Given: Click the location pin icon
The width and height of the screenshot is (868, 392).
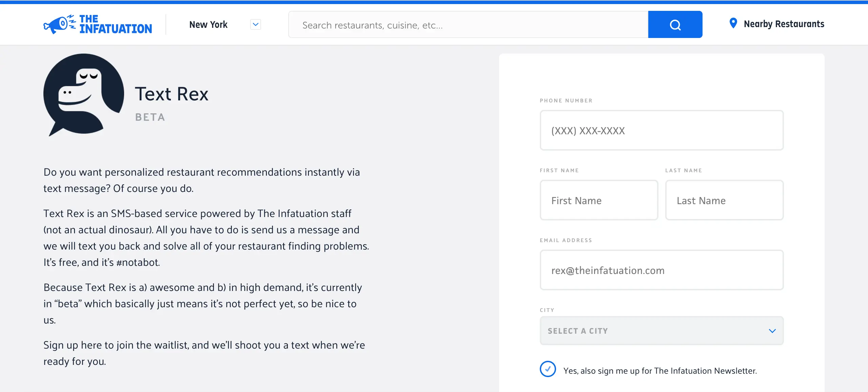Looking at the screenshot, I should tap(733, 23).
